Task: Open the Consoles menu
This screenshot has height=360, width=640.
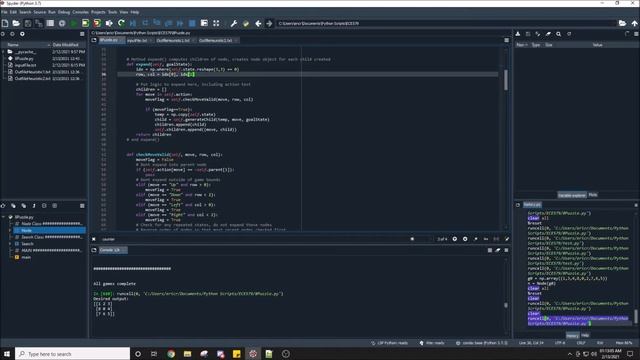Action: coord(80,12)
